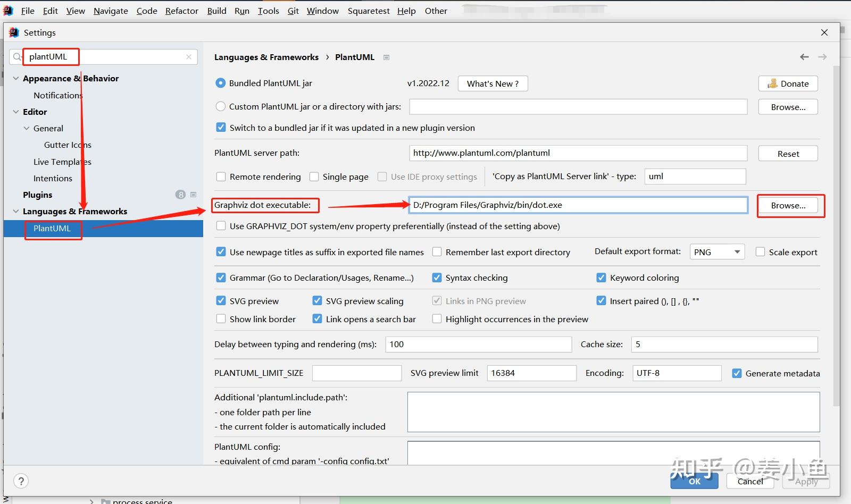
Task: Toggle Use newpage titles as suffix checkbox
Action: (x=221, y=252)
